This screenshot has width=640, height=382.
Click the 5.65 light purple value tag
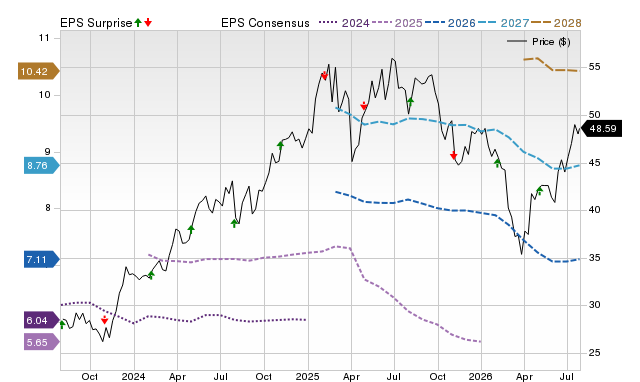click(x=42, y=342)
